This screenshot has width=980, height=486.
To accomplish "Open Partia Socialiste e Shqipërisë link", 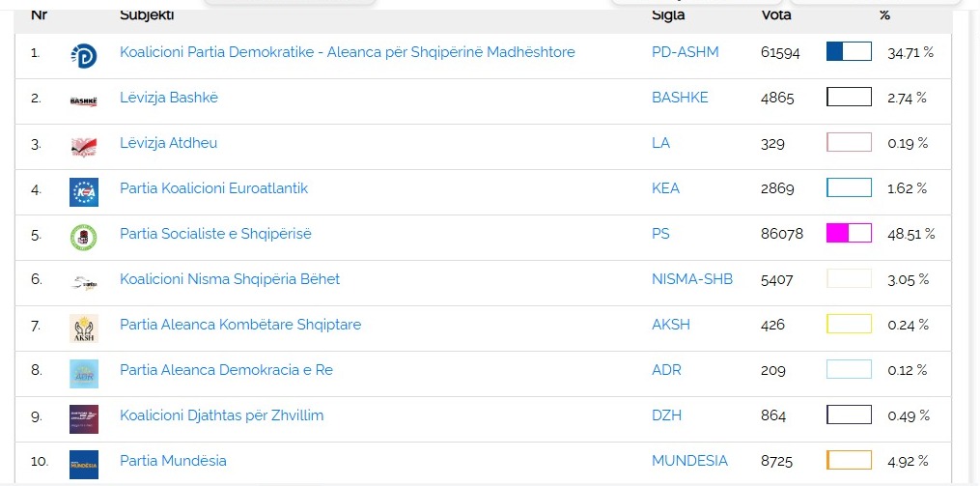I will coord(215,234).
